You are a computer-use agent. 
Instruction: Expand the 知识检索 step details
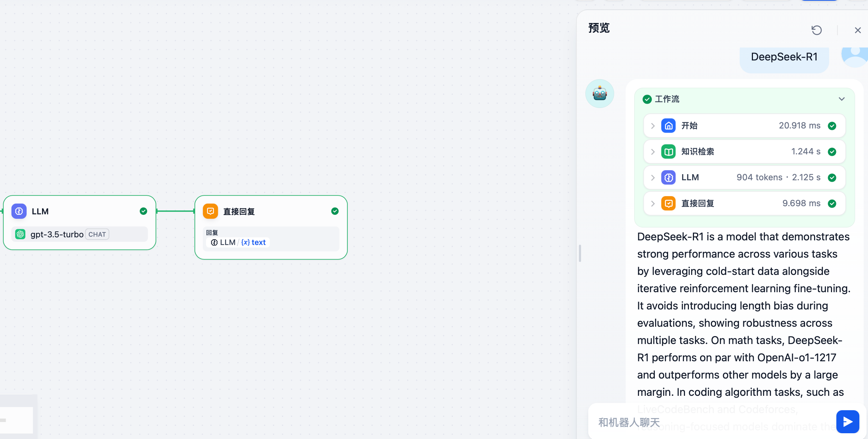tap(653, 151)
